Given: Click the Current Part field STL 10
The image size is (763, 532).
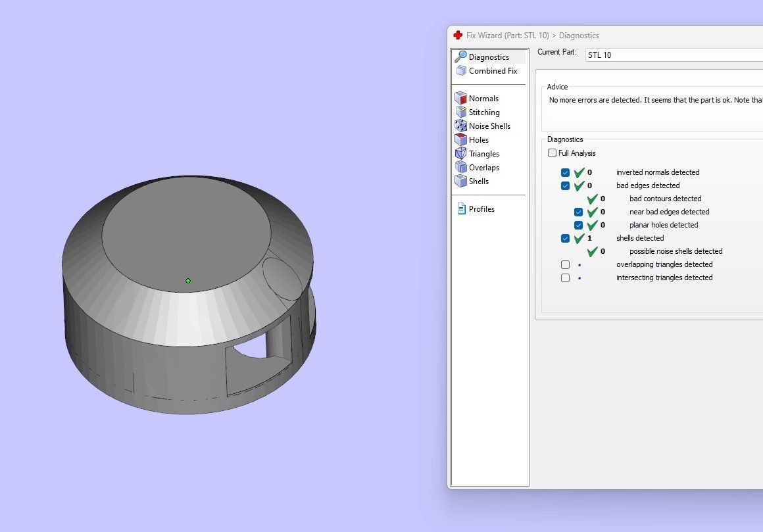Looking at the screenshot, I should click(674, 55).
